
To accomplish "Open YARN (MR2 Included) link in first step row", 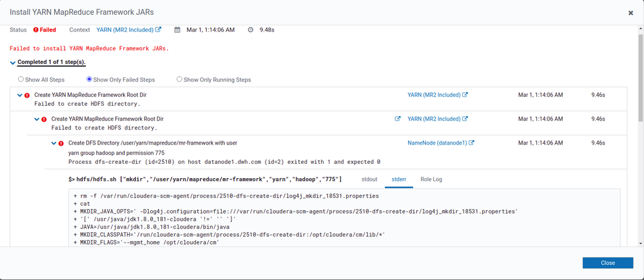I will click(x=438, y=95).
